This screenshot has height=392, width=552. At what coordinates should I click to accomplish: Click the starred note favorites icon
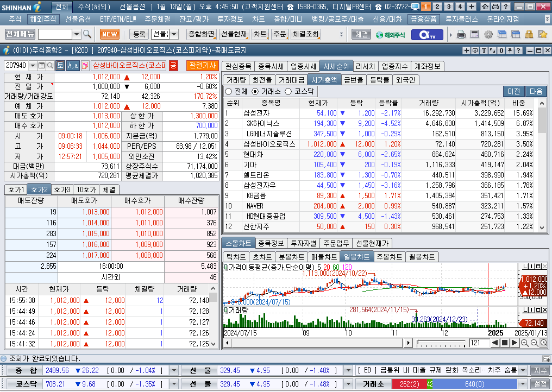tap(543, 35)
